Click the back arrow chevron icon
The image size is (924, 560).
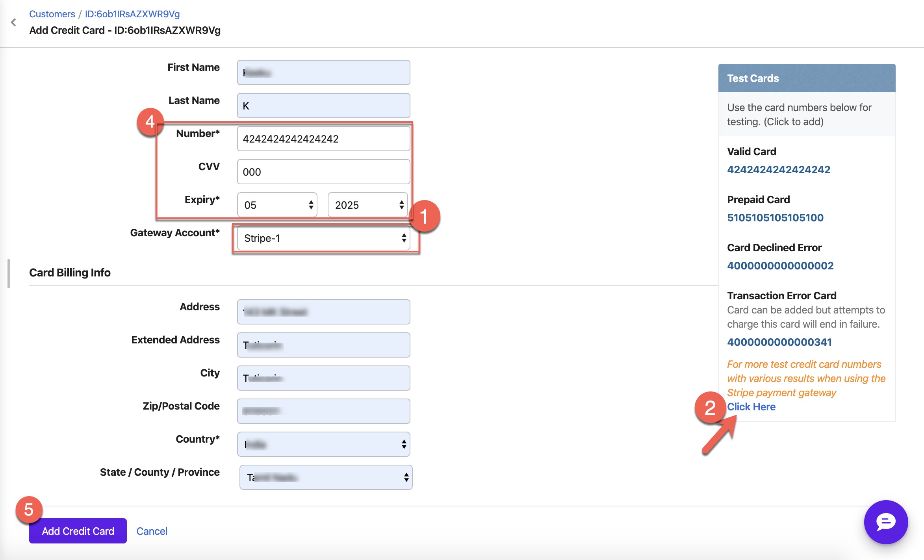[13, 22]
